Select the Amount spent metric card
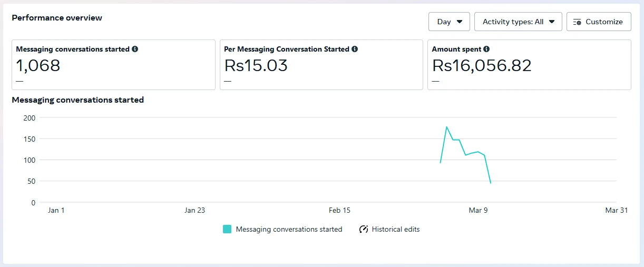 pyautogui.click(x=529, y=65)
